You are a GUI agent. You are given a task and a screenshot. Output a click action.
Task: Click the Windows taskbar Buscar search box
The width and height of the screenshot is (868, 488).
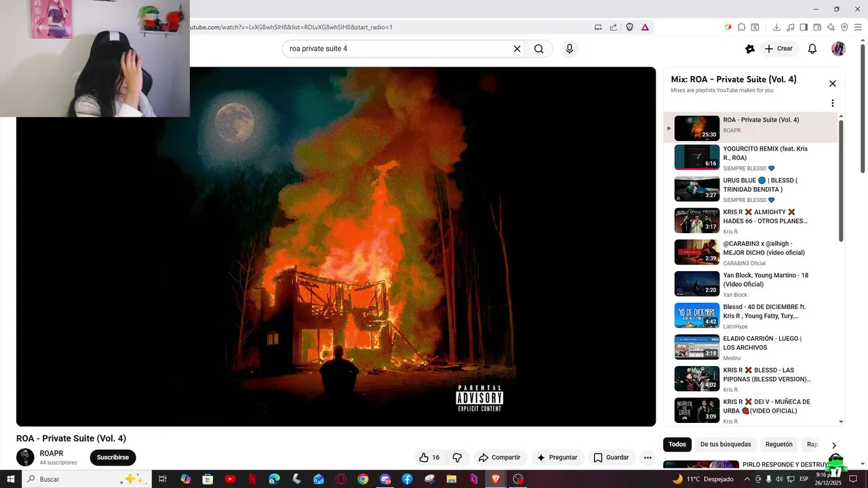click(87, 479)
